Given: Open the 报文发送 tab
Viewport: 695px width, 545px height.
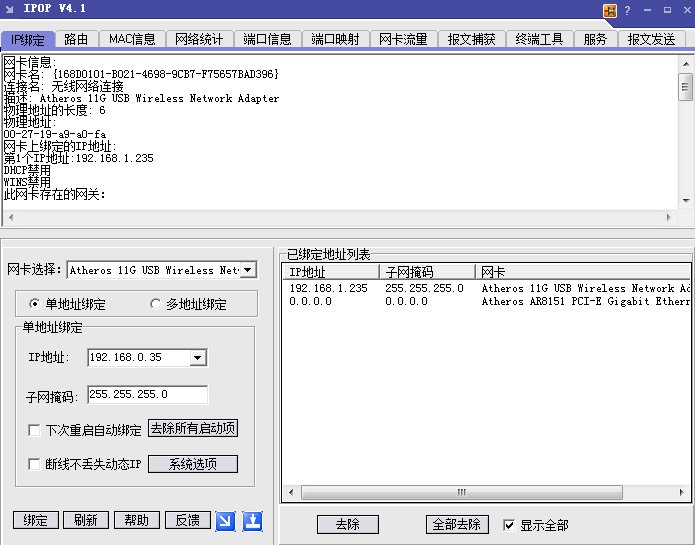Looking at the screenshot, I should (652, 39).
